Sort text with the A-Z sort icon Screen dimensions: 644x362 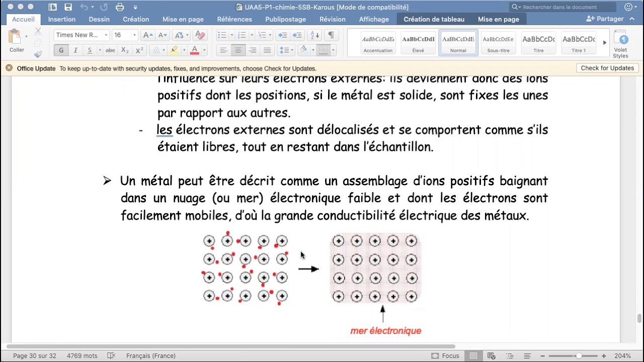pyautogui.click(x=315, y=35)
